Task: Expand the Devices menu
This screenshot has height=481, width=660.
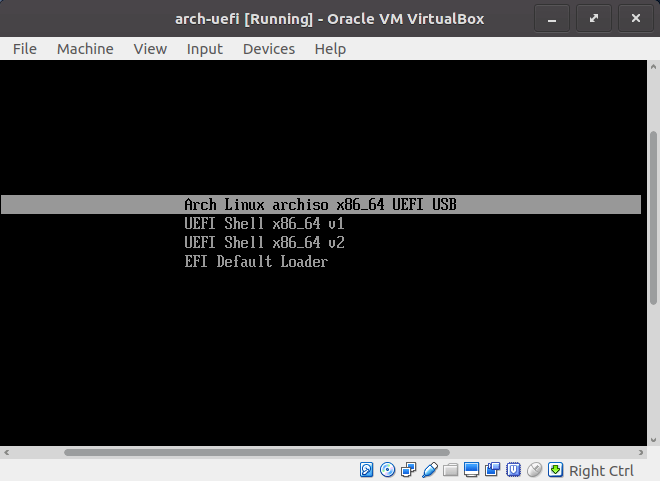Action: [x=268, y=48]
